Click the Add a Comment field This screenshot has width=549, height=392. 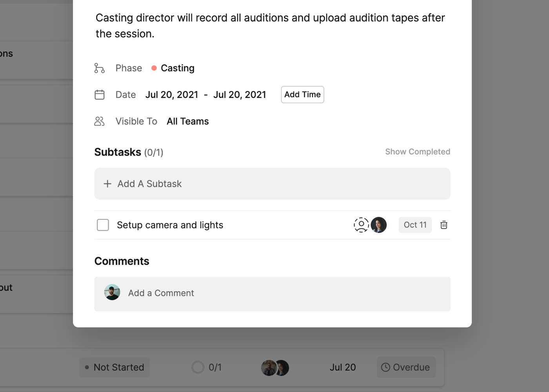click(282, 293)
